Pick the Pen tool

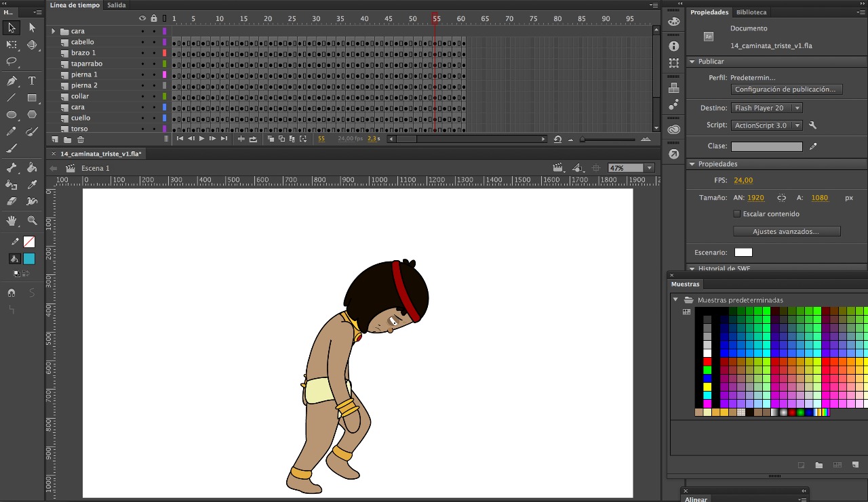tap(12, 81)
